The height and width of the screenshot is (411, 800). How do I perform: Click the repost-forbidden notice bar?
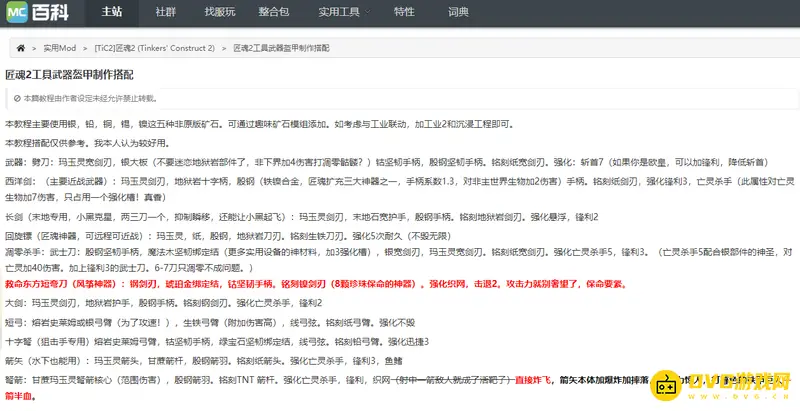[x=400, y=97]
